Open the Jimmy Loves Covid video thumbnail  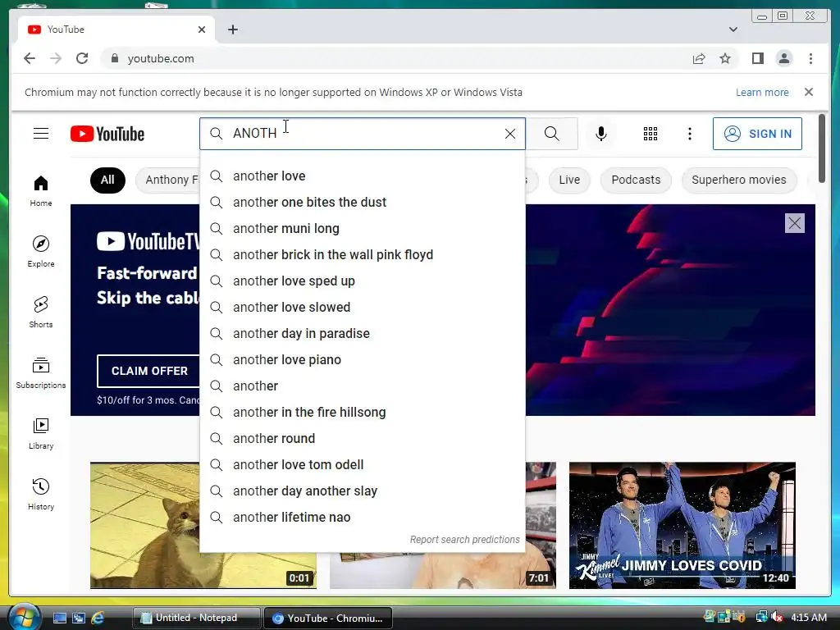click(x=682, y=525)
